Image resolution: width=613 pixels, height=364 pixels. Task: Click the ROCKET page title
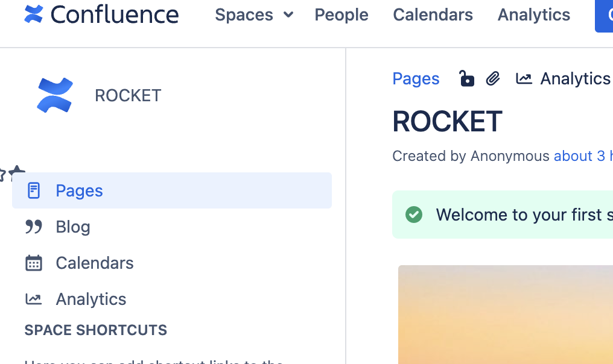[447, 122]
